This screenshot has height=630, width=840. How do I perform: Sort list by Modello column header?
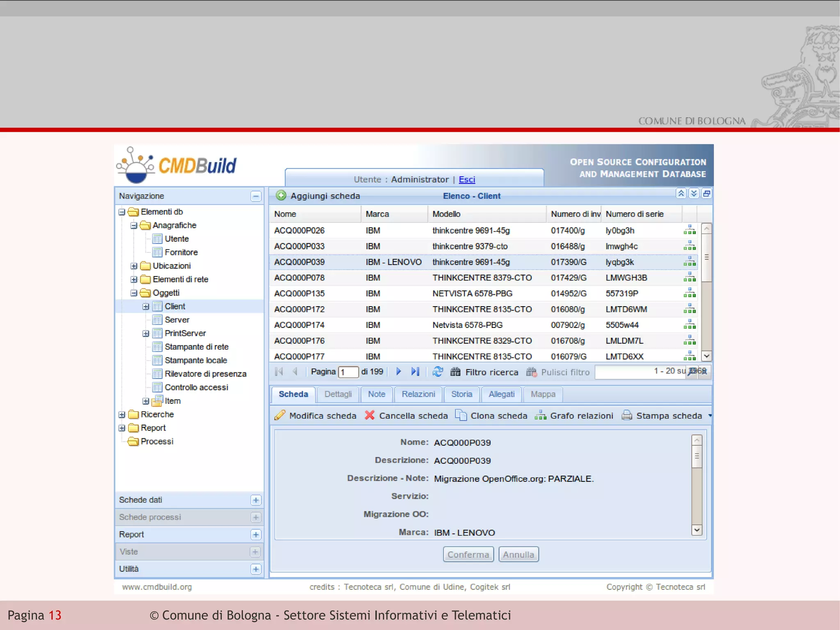tap(487, 214)
